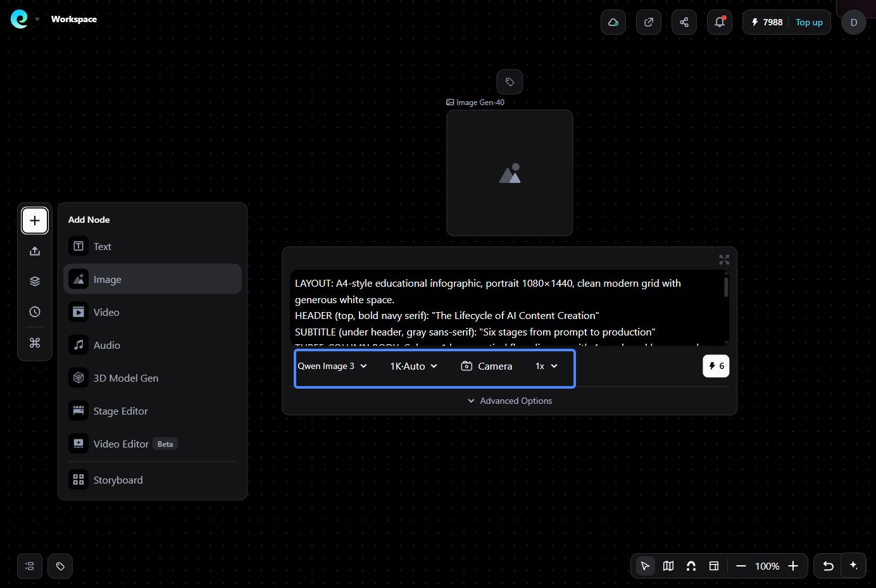Click the share icon in top bar
876x588 pixels.
click(x=684, y=22)
